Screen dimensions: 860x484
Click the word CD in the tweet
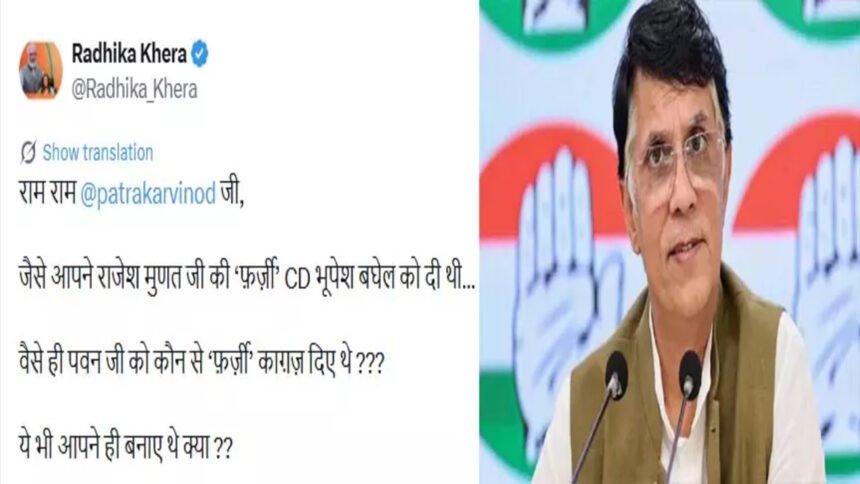297,279
